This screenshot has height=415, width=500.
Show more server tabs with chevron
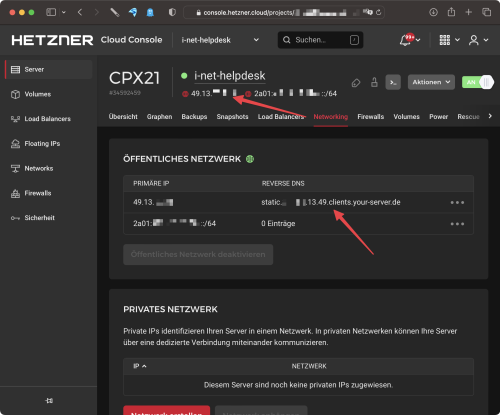[490, 116]
